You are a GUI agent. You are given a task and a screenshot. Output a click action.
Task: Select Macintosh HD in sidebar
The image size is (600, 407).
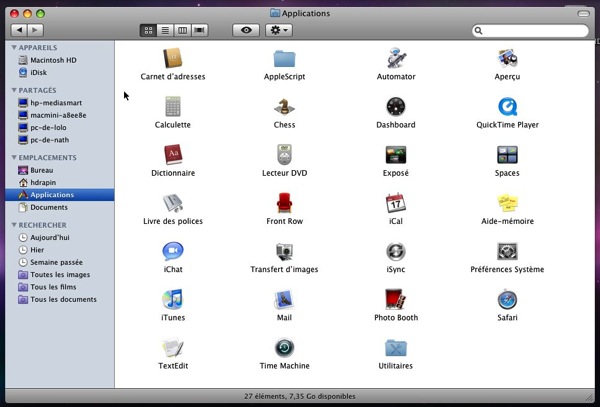(x=52, y=59)
